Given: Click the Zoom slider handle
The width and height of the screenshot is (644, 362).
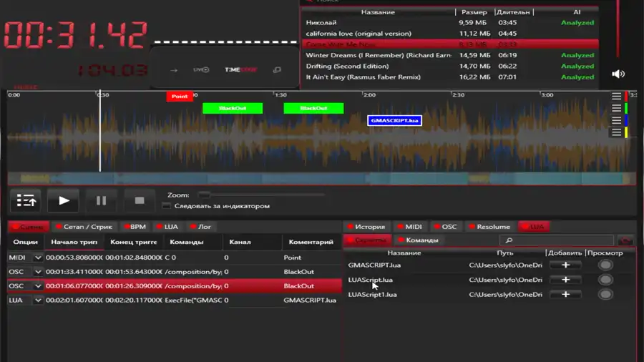Looking at the screenshot, I should pos(205,195).
